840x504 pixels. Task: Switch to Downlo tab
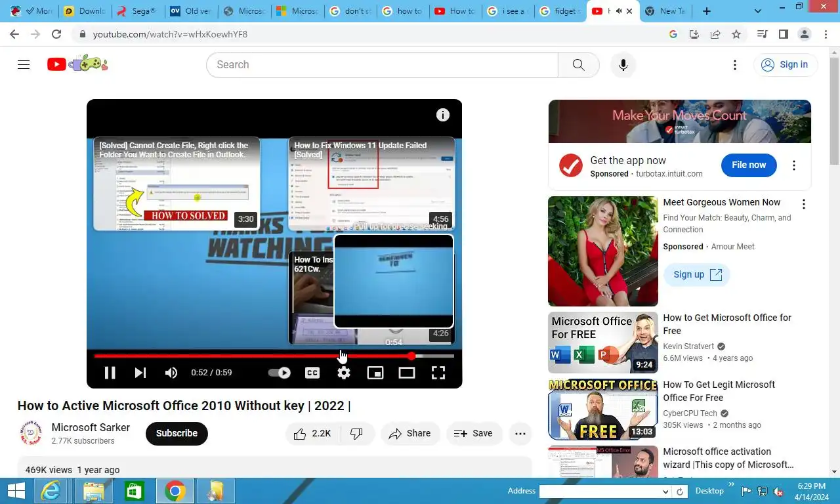(x=85, y=11)
